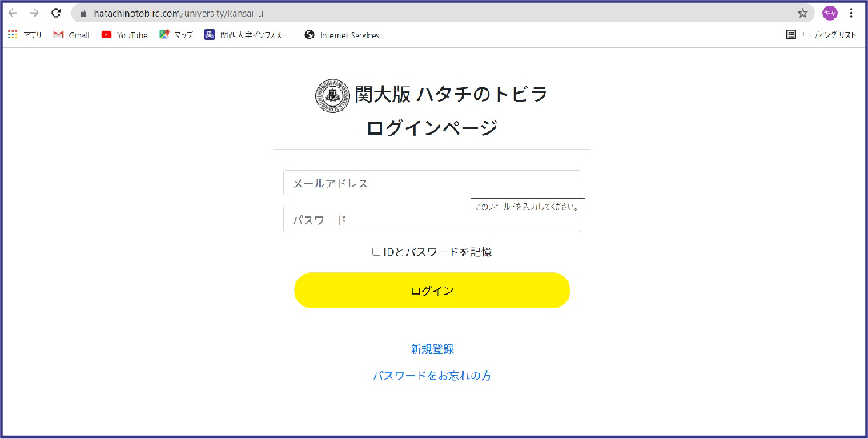Screen dimensions: 868x439
Task: Check IDとパスワードを記憶 checkbox
Action: pos(376,252)
